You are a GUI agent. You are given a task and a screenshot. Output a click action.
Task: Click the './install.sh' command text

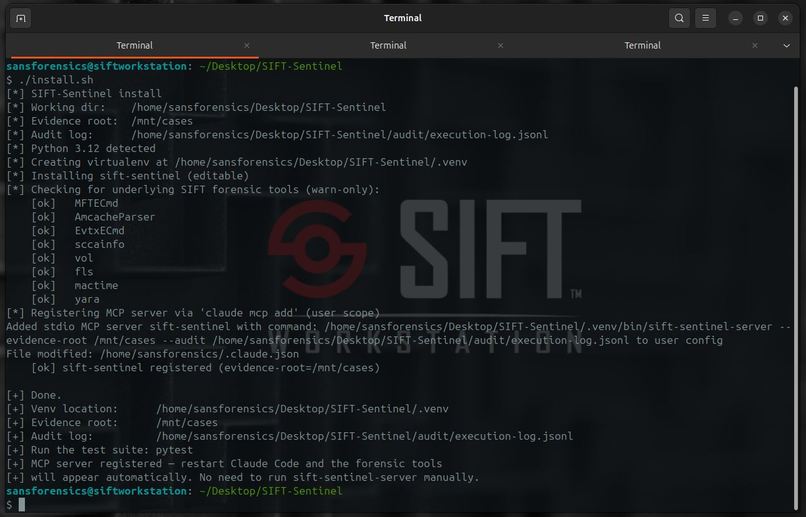56,80
